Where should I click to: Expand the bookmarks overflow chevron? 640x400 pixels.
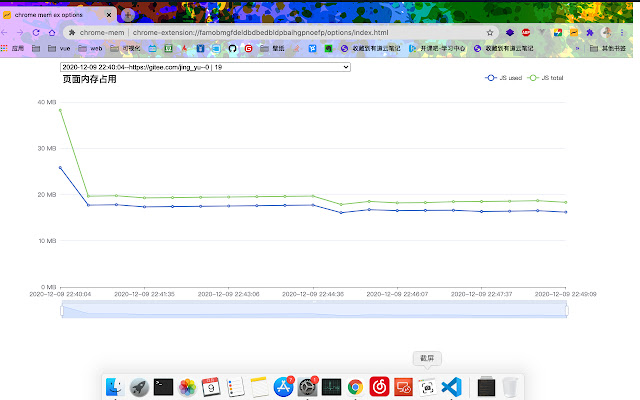pos(577,49)
